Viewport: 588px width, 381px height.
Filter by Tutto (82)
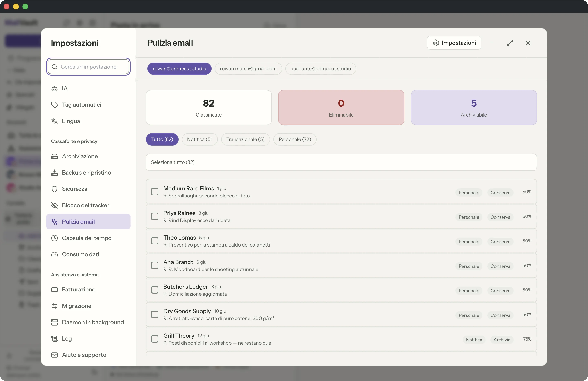(162, 139)
